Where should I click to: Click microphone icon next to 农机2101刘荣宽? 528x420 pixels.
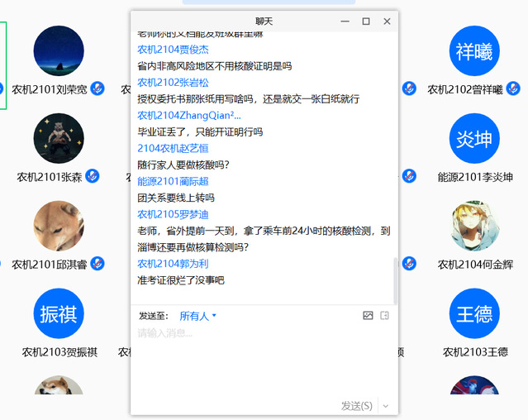click(x=98, y=88)
